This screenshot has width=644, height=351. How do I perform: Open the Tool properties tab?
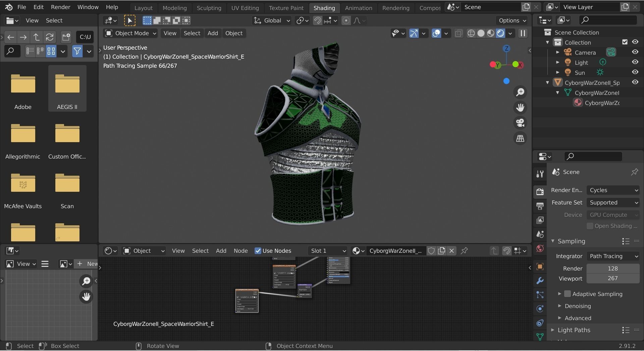point(540,174)
